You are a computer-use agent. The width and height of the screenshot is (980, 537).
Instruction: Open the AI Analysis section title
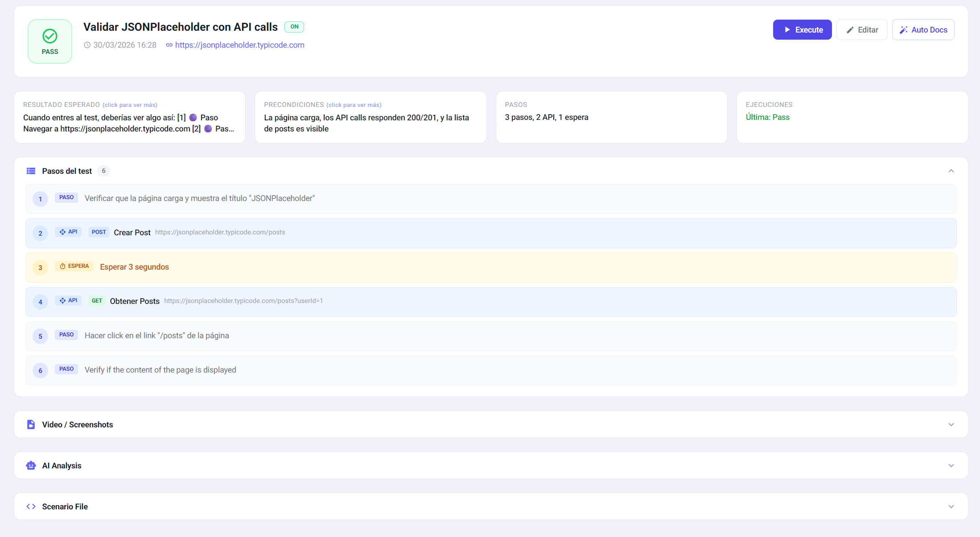62,466
